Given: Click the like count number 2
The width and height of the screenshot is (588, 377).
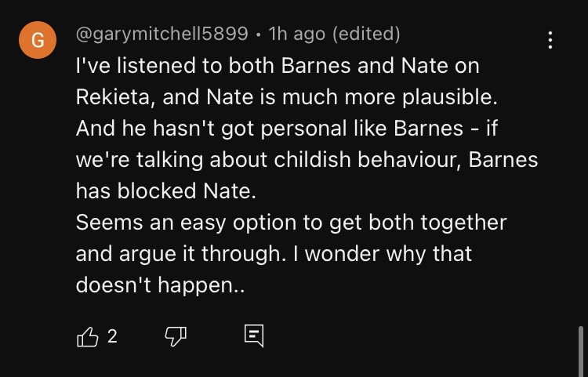Looking at the screenshot, I should click(x=111, y=336).
